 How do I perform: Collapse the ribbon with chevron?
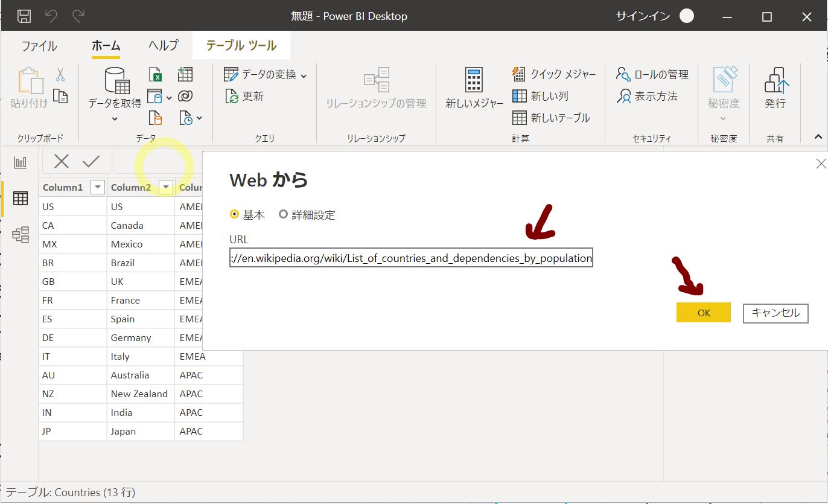point(818,136)
